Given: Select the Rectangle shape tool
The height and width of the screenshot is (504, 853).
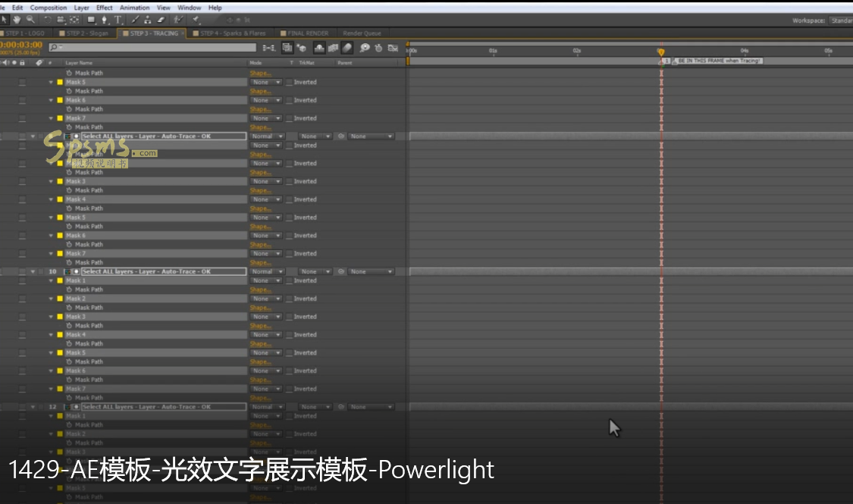Looking at the screenshot, I should tap(92, 20).
